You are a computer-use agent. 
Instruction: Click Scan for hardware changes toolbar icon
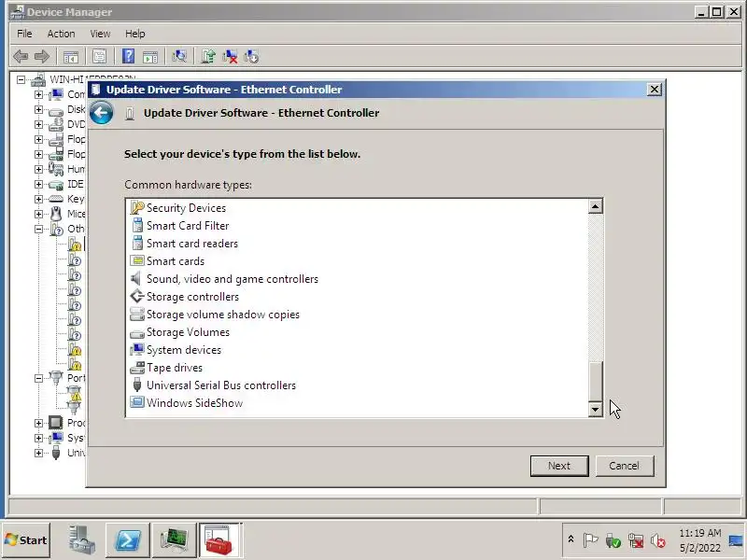tap(179, 57)
